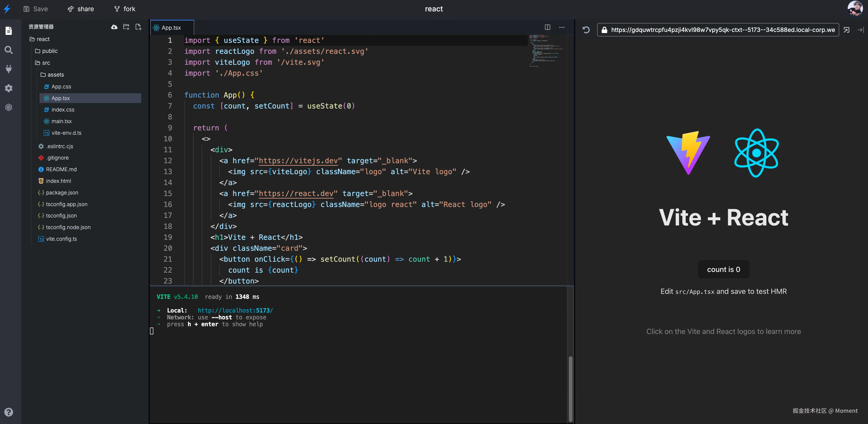Click the 'react' project title
The height and width of the screenshot is (424, 868).
[x=434, y=9]
